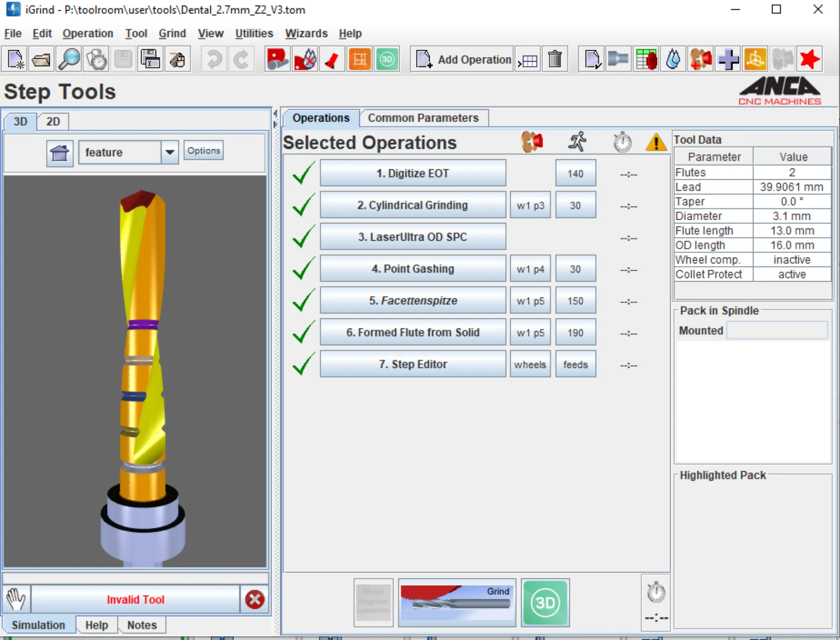Click the wheels button for Step Editor
Screen dimensions: 840x640
pos(530,364)
